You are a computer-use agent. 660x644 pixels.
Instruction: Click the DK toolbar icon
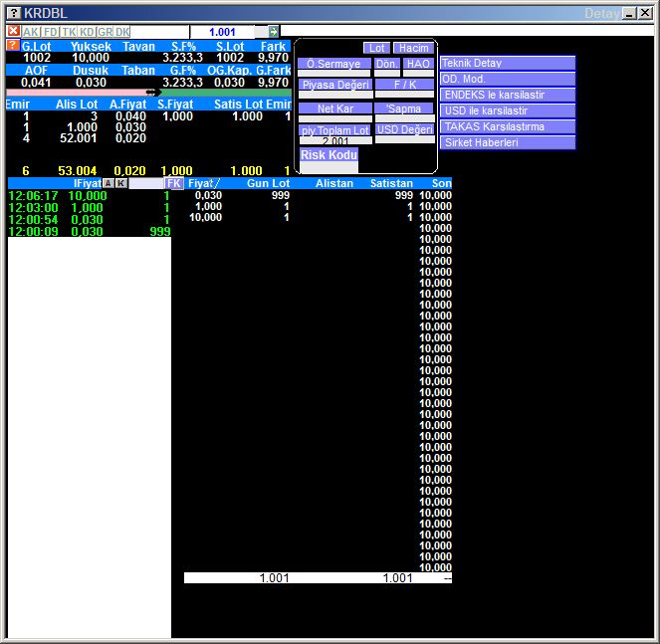tap(122, 32)
